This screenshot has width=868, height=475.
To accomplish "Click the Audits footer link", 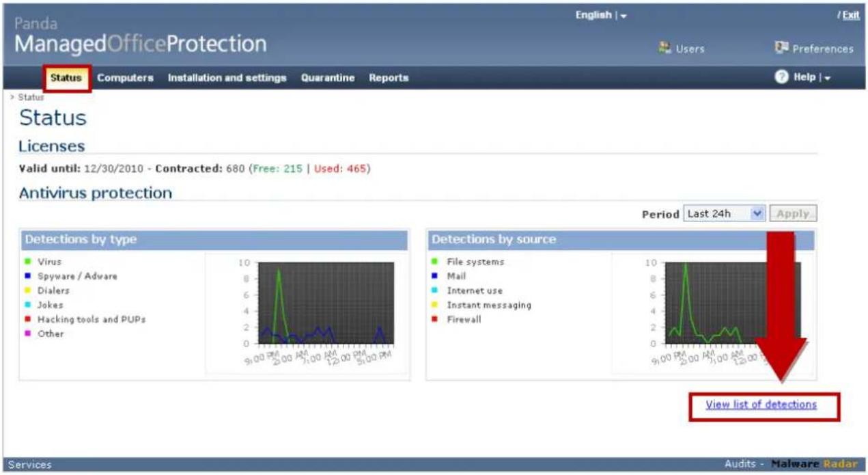I will click(x=741, y=464).
